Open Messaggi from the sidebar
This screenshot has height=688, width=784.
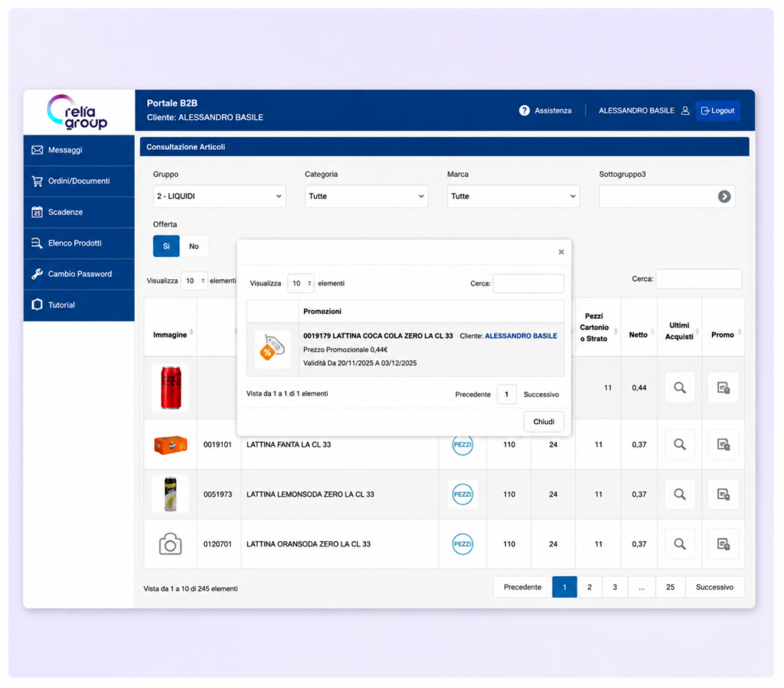(x=79, y=150)
